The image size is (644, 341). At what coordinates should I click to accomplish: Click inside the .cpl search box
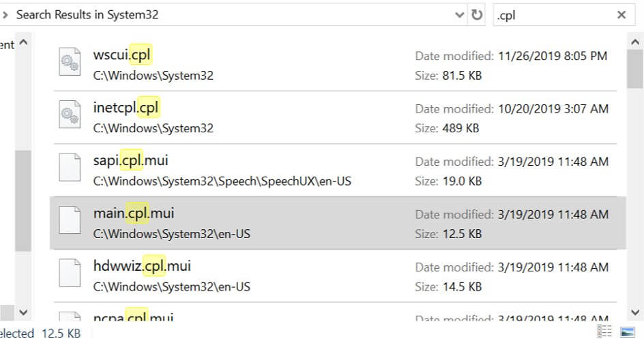point(553,15)
